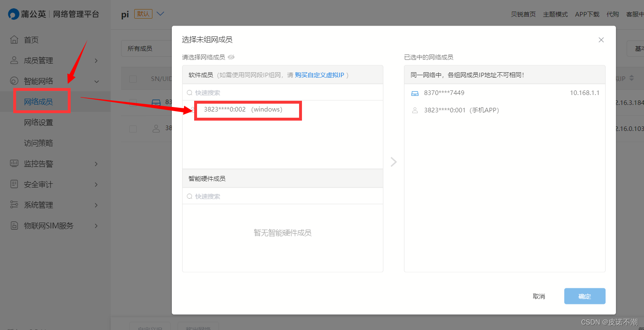Click the search icon in 智能硬件成员 search box
Image resolution: width=644 pixels, height=330 pixels.
190,196
